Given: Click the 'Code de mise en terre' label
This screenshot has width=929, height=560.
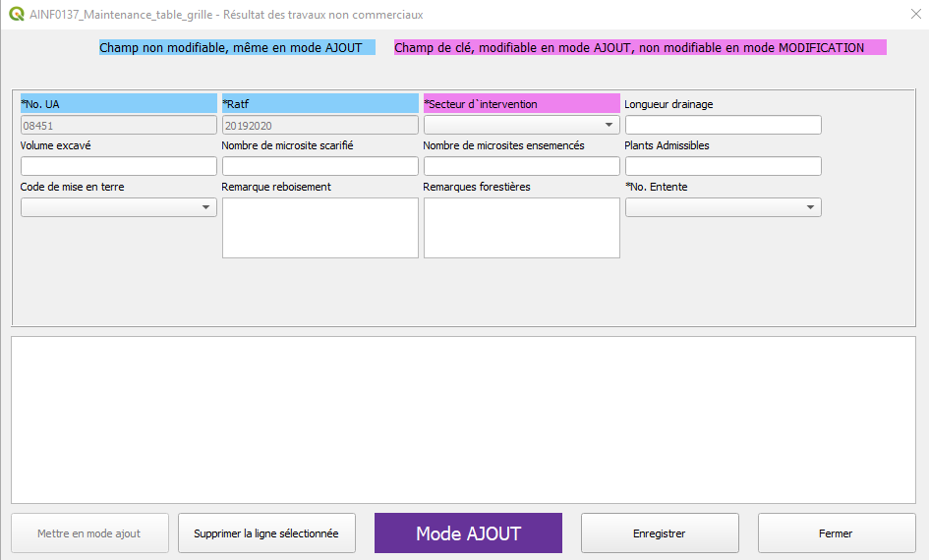Looking at the screenshot, I should point(73,187).
